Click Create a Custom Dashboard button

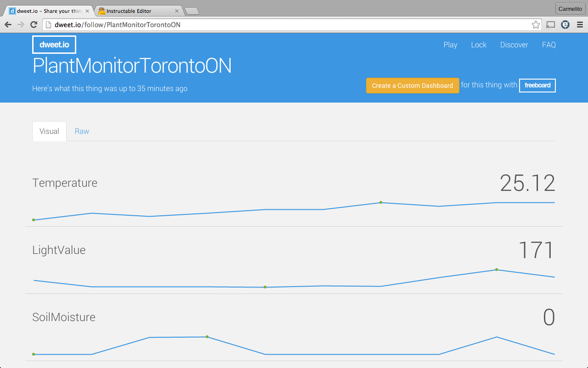point(413,86)
